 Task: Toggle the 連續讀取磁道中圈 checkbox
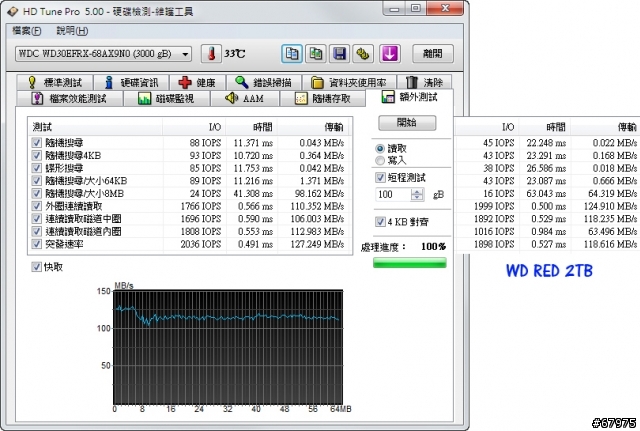pos(36,218)
